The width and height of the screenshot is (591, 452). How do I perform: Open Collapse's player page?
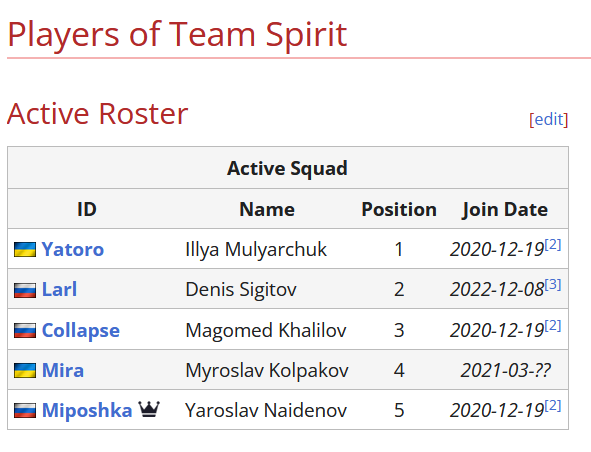coord(81,331)
